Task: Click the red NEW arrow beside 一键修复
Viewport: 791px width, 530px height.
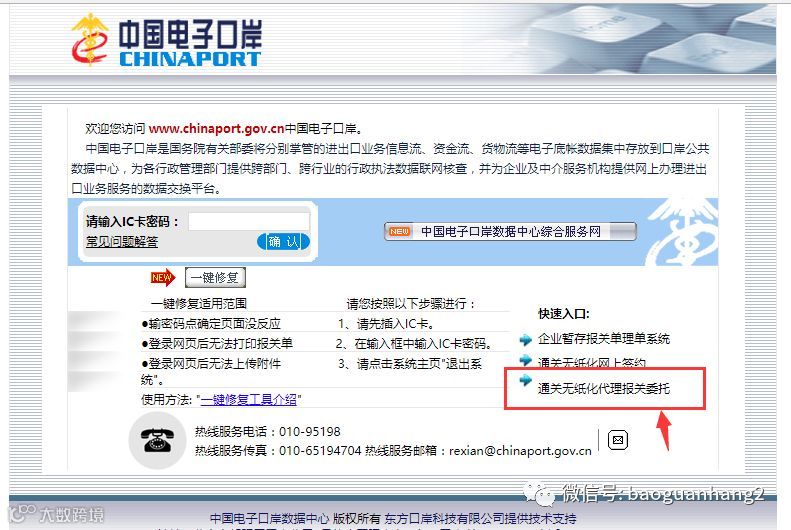Action: 163,277
